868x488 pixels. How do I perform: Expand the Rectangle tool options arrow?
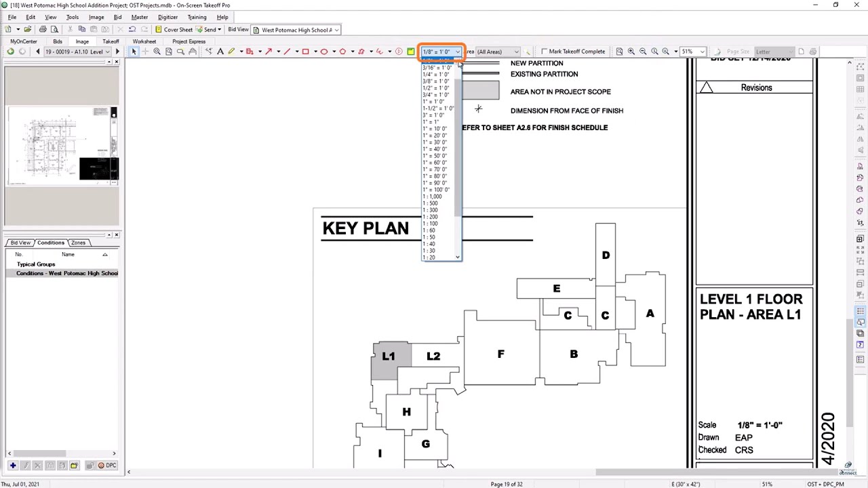(315, 52)
